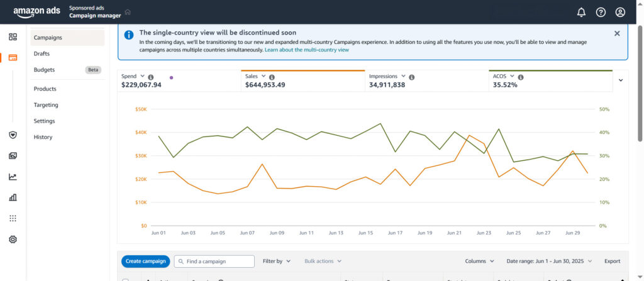Image resolution: width=644 pixels, height=281 pixels.
Task: Open the user account profile icon
Action: pyautogui.click(x=620, y=12)
